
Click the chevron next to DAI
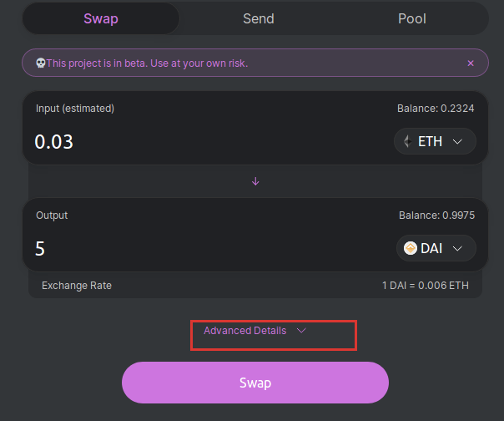(457, 248)
